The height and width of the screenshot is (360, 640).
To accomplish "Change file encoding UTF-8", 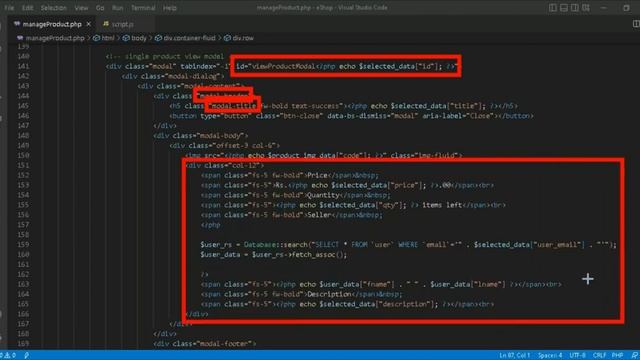I will point(577,356).
